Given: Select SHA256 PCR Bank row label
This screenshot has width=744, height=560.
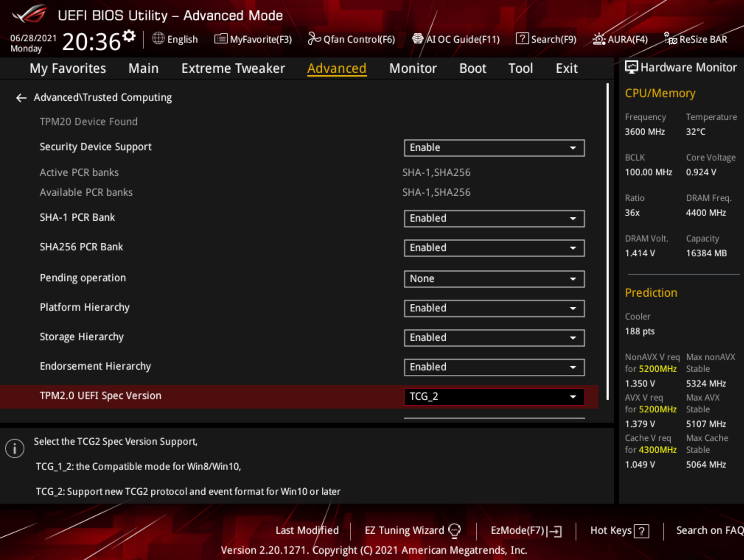Looking at the screenshot, I should coord(81,247).
